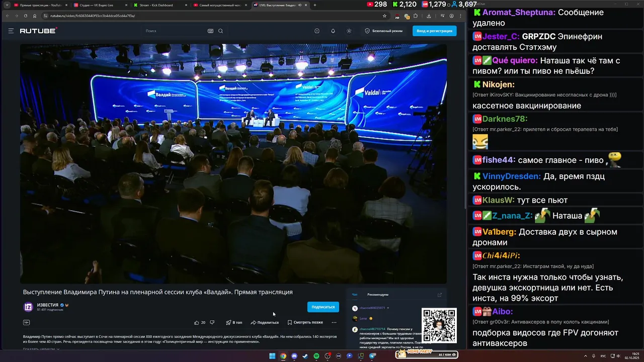Dislike the video with thumbs-down
644x362 pixels.
[212, 322]
